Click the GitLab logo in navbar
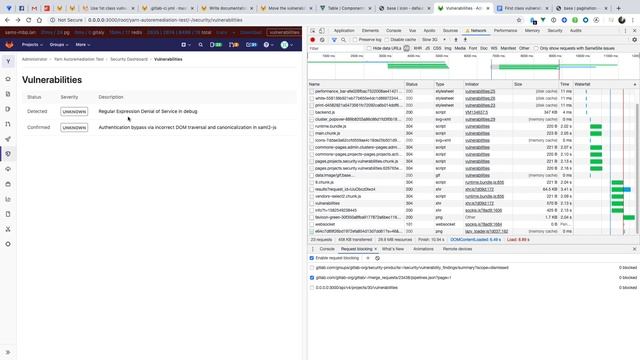The width and height of the screenshot is (640, 360). tap(9, 44)
